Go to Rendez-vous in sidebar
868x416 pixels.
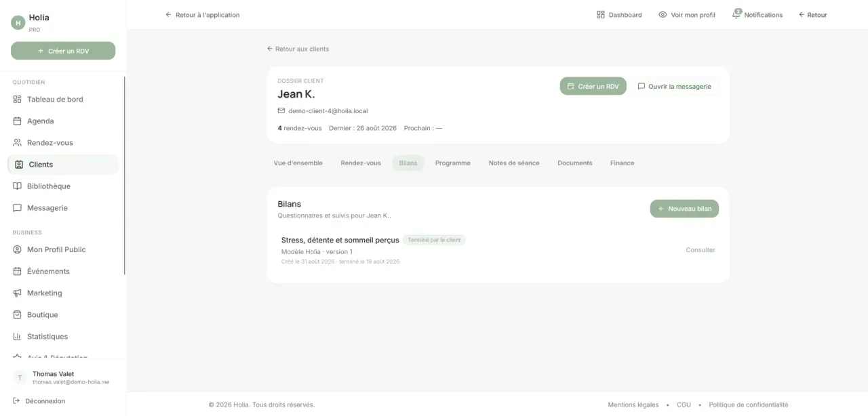pos(63,142)
